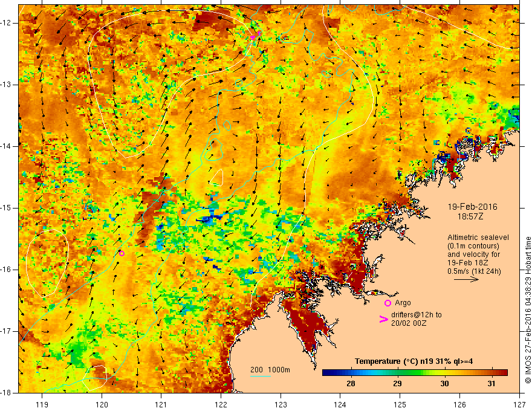Select the 'and velocity for' text line
The height and width of the screenshot is (411, 532).
pos(473,254)
